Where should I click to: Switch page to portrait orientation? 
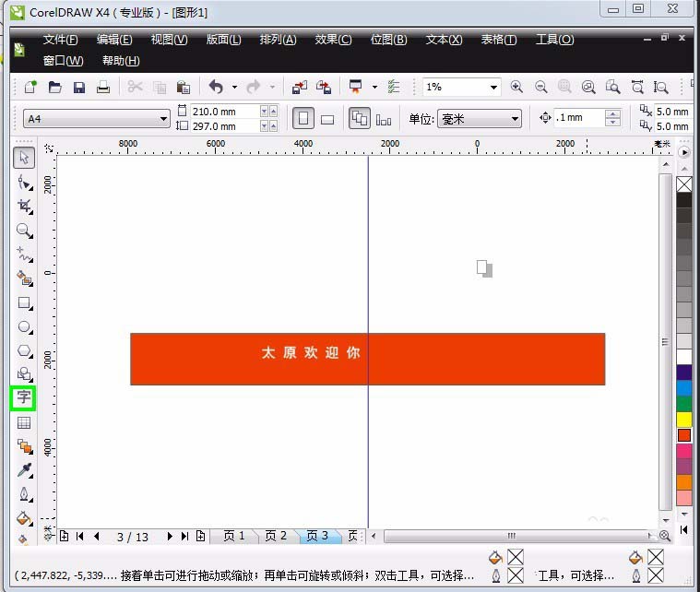click(303, 119)
